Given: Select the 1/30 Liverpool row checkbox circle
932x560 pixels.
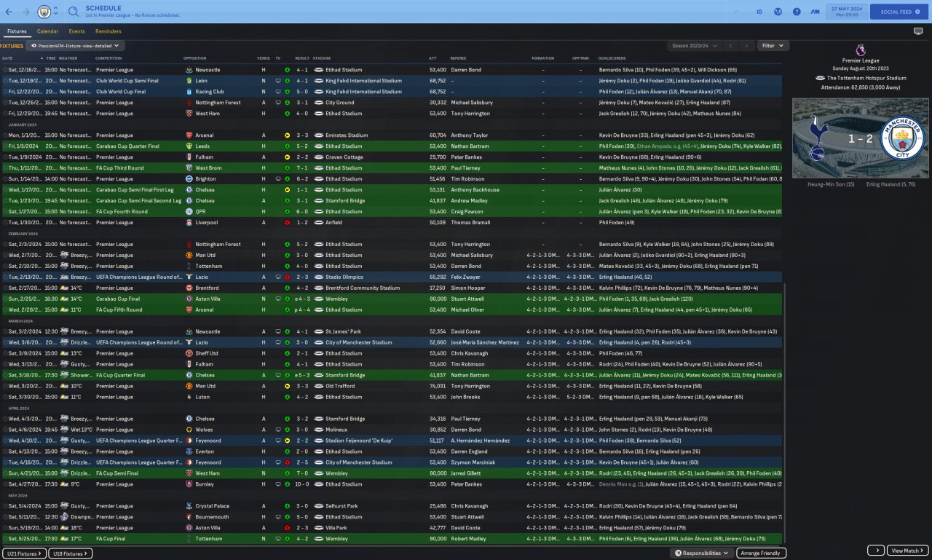Looking at the screenshot, I should [x=4, y=223].
